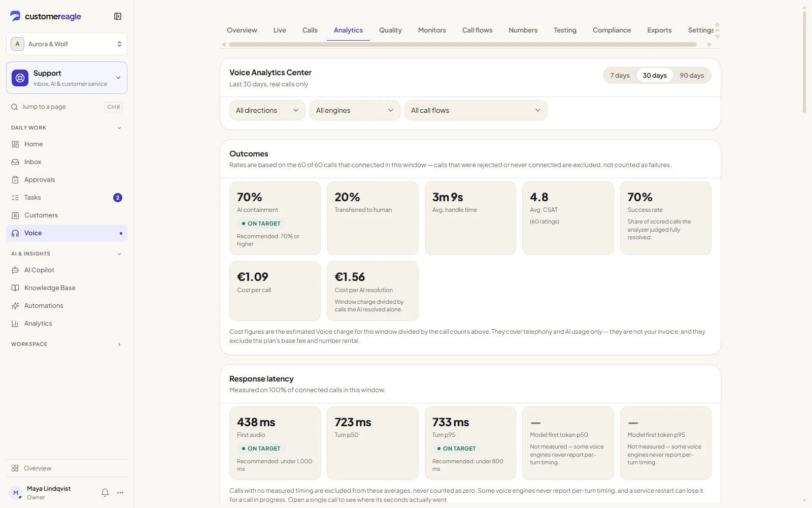
Task: Select the 7 days time range
Action: pos(620,76)
